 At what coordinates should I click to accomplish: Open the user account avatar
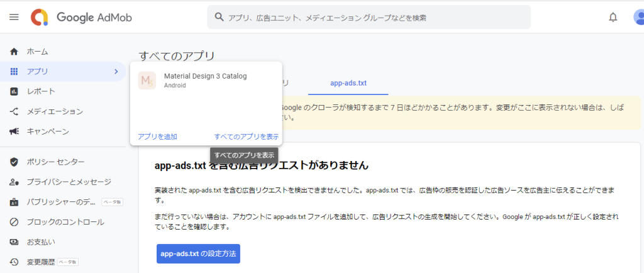pyautogui.click(x=638, y=17)
